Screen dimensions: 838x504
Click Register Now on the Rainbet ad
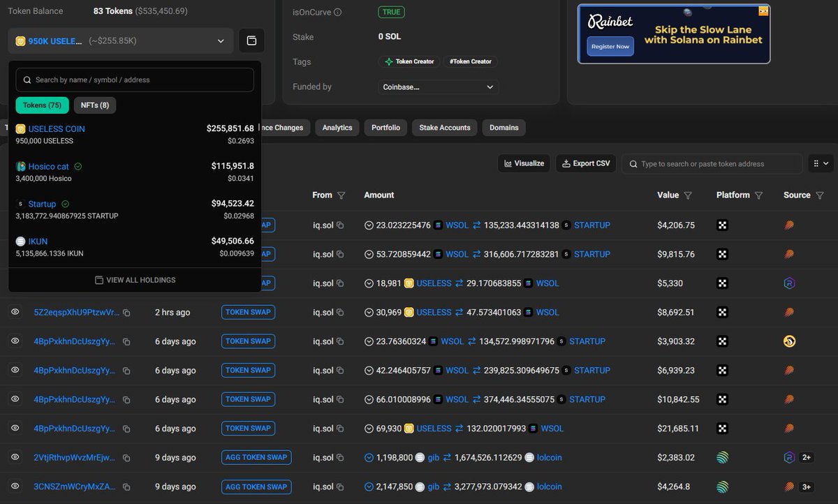click(610, 46)
